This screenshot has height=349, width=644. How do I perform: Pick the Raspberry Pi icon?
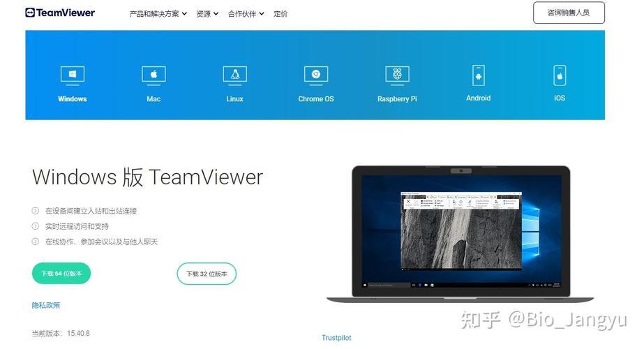pyautogui.click(x=397, y=74)
